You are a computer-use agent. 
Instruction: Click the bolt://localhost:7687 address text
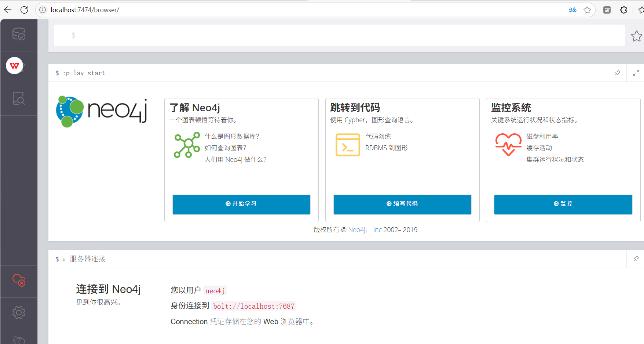pyautogui.click(x=254, y=307)
